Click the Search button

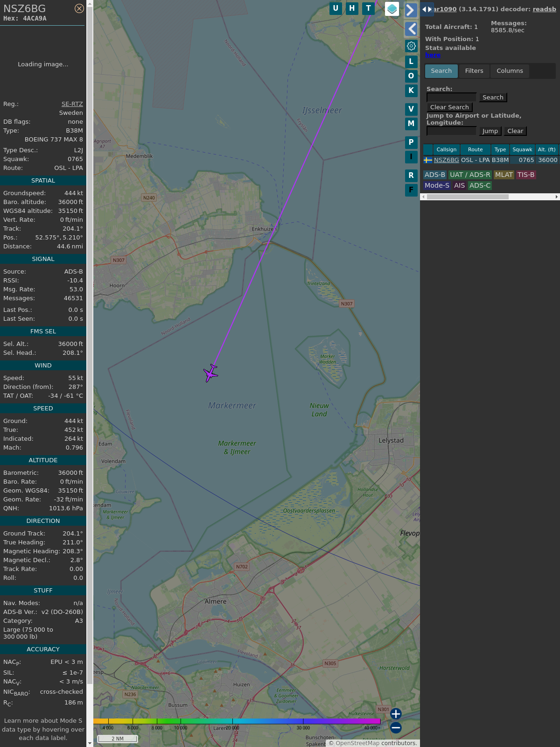(x=493, y=98)
